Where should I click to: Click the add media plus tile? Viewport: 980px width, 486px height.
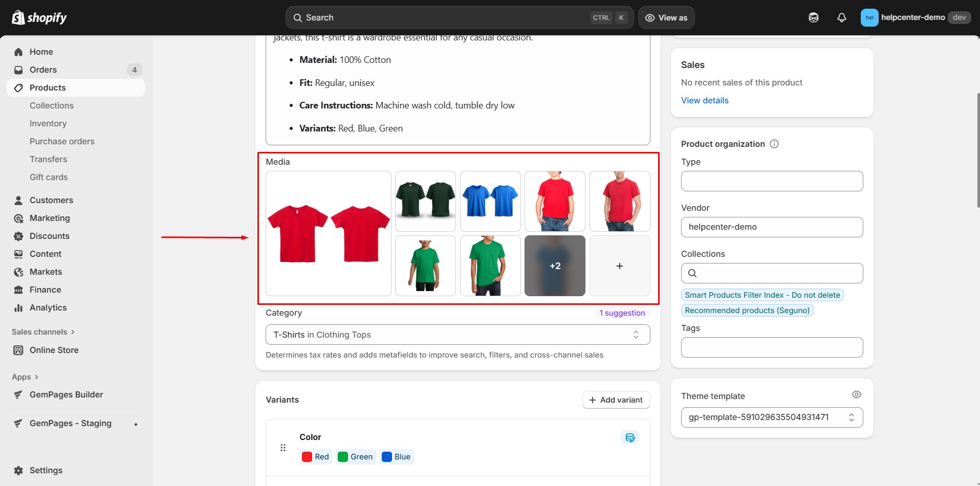click(619, 266)
